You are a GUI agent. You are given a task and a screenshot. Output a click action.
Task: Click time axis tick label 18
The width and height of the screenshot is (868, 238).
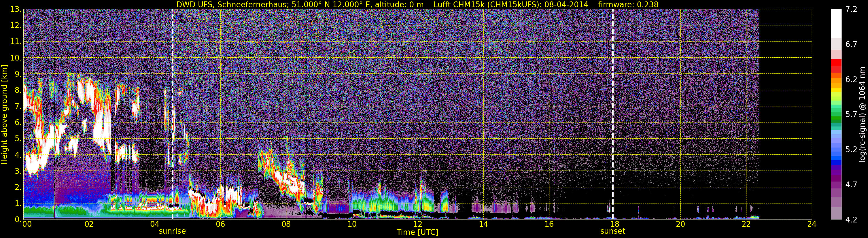(x=614, y=224)
